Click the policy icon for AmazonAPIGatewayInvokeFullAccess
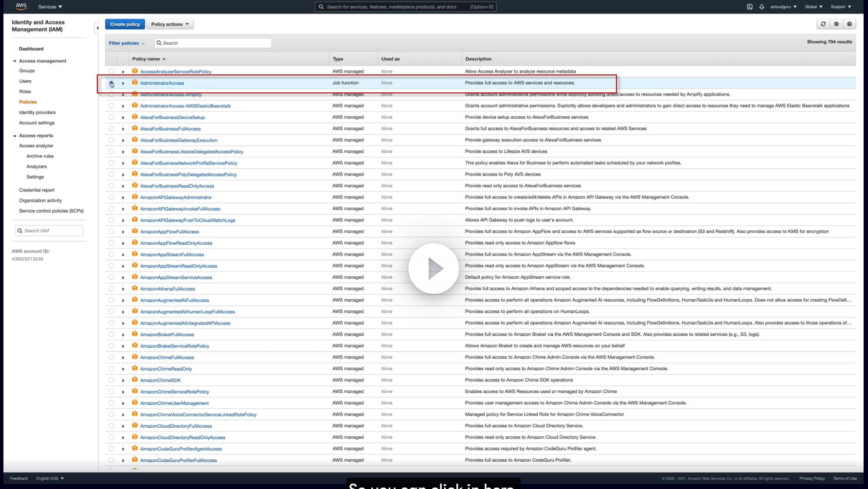 tap(135, 208)
